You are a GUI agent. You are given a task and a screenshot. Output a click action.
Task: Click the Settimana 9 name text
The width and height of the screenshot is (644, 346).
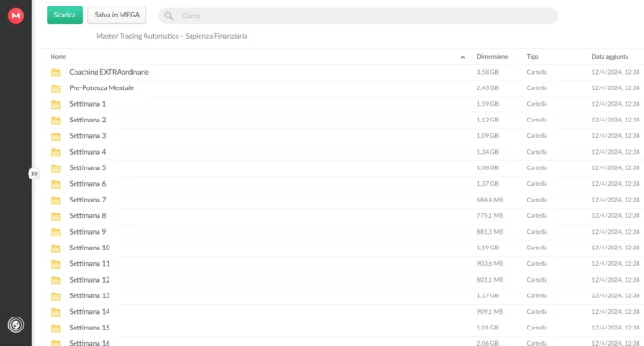coord(87,232)
